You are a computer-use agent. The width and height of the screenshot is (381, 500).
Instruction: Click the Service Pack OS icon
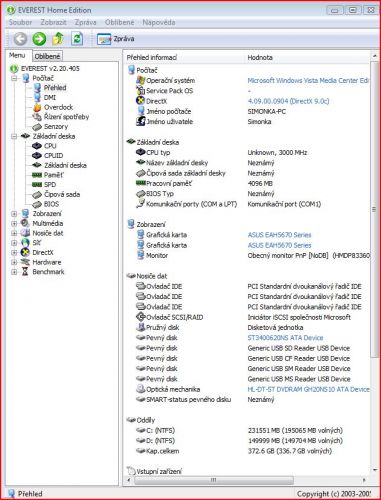tap(140, 91)
